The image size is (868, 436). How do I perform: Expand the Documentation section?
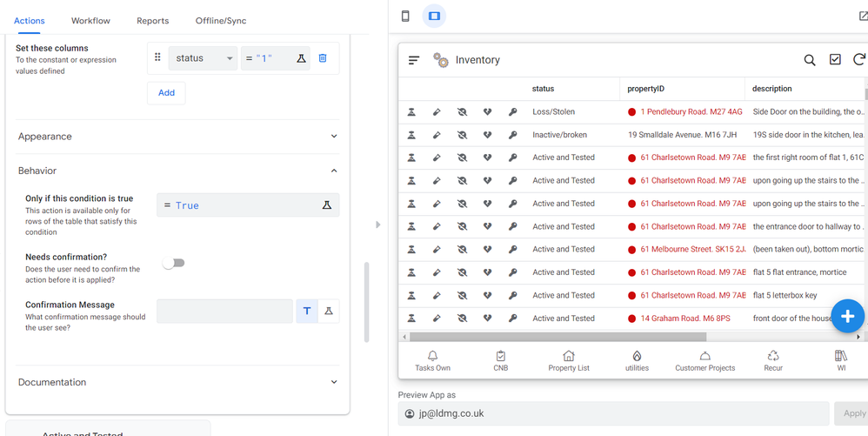click(177, 382)
